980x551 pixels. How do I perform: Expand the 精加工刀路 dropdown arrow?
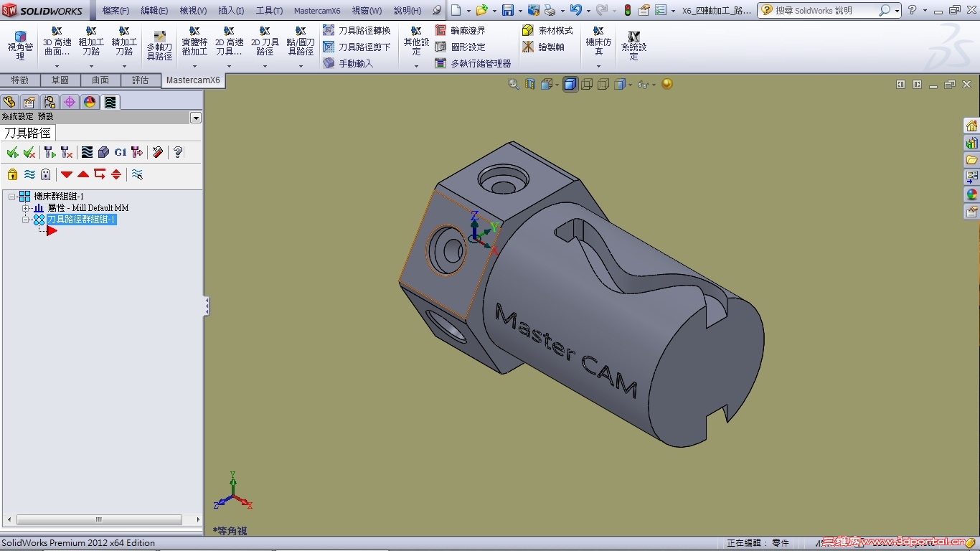coord(124,66)
